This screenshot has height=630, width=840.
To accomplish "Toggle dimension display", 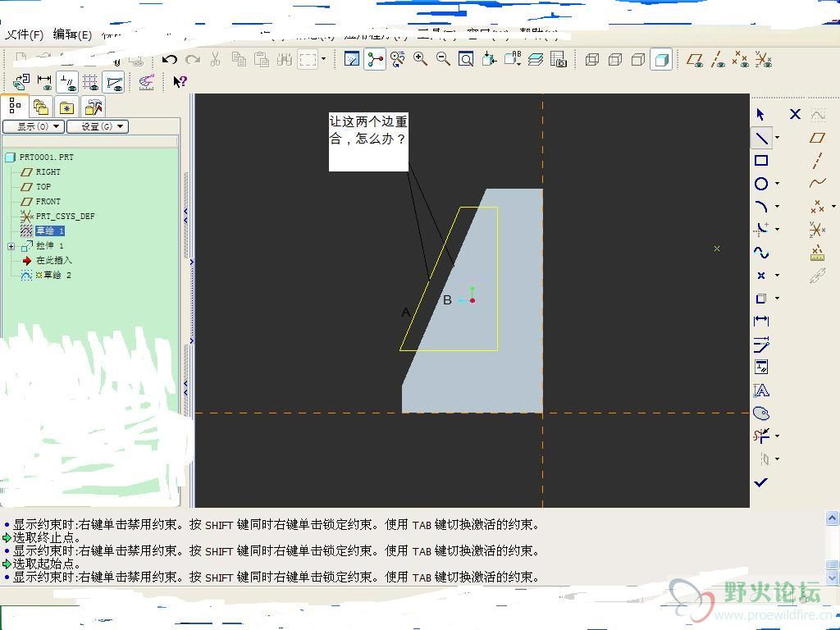I will pyautogui.click(x=44, y=82).
